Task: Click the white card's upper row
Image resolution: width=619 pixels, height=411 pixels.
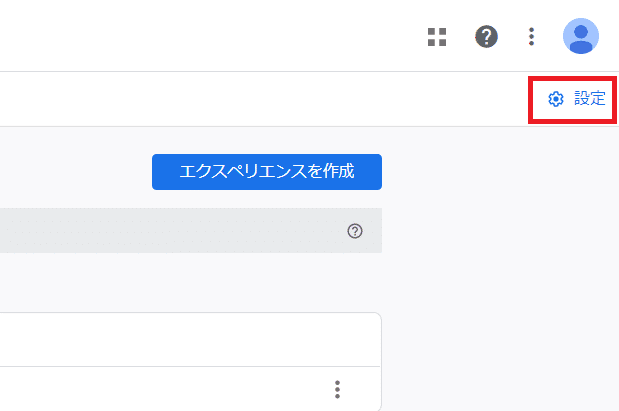Action: (x=190, y=340)
